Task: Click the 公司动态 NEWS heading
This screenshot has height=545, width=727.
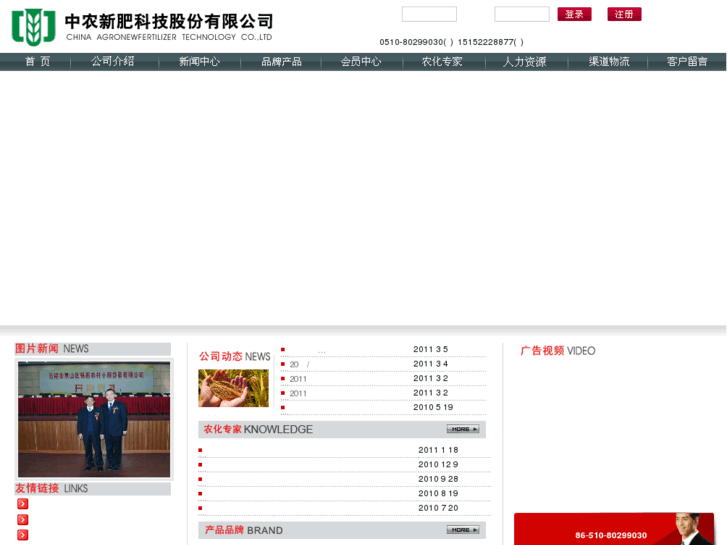Action: [235, 356]
